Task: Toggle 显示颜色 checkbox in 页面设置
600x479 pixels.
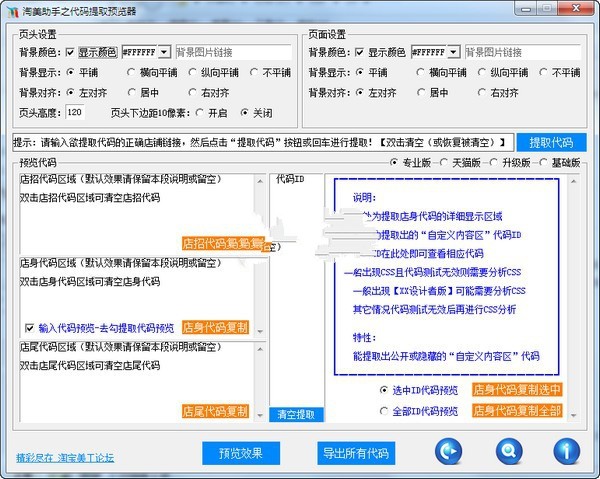Action: click(359, 52)
